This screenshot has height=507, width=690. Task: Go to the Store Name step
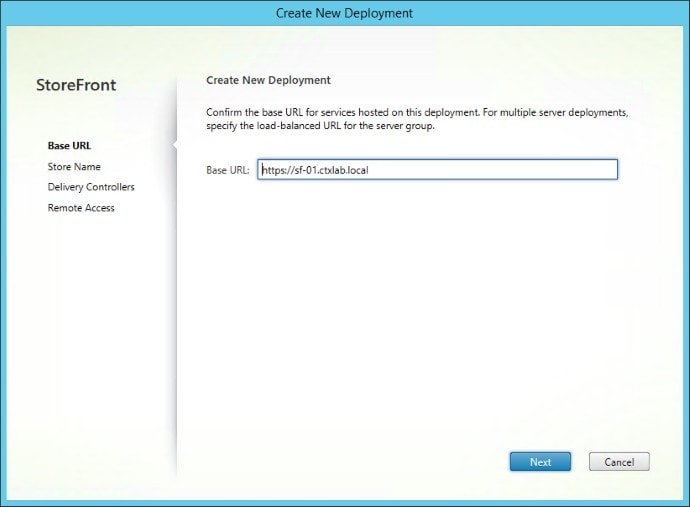point(74,167)
